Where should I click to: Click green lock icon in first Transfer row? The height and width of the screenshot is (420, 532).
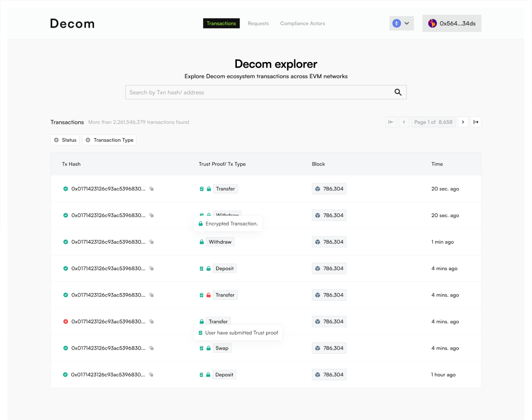tap(209, 189)
